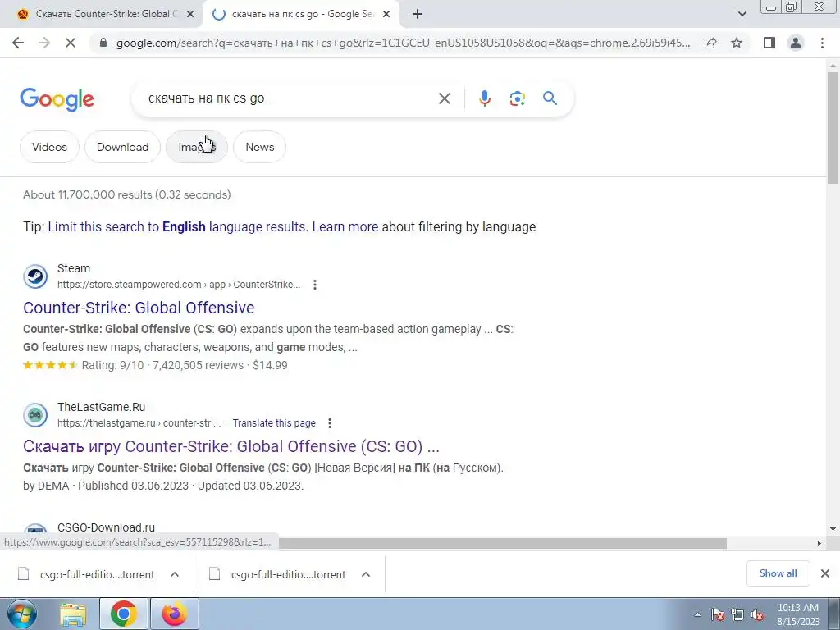Bookmark this page with the star
The image size is (840, 630).
(x=737, y=43)
